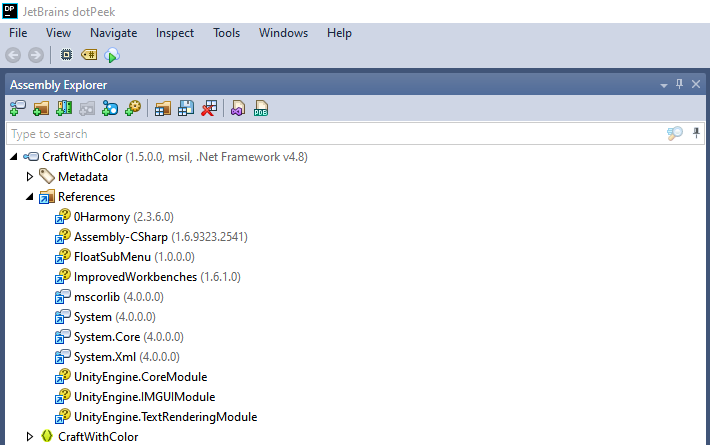Click the Export to Project icon

click(238, 109)
